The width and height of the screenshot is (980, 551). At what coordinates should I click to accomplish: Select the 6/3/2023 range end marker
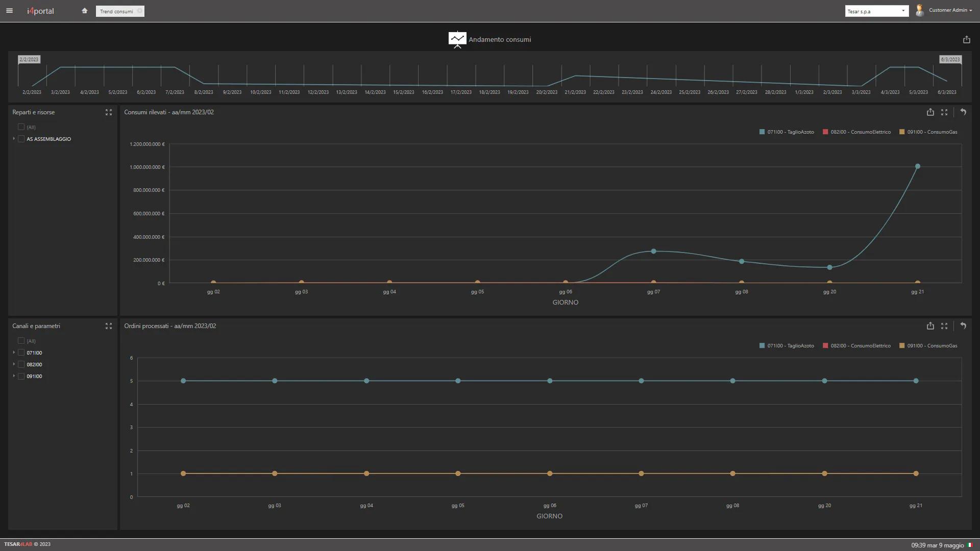pyautogui.click(x=950, y=60)
